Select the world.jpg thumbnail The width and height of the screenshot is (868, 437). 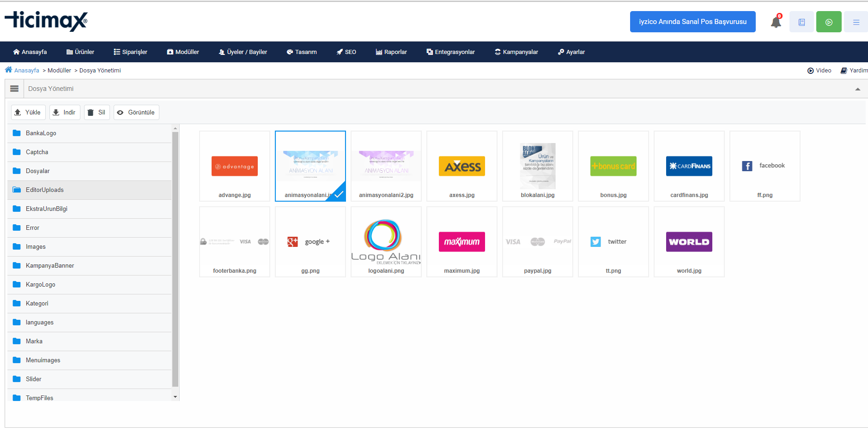click(x=689, y=242)
